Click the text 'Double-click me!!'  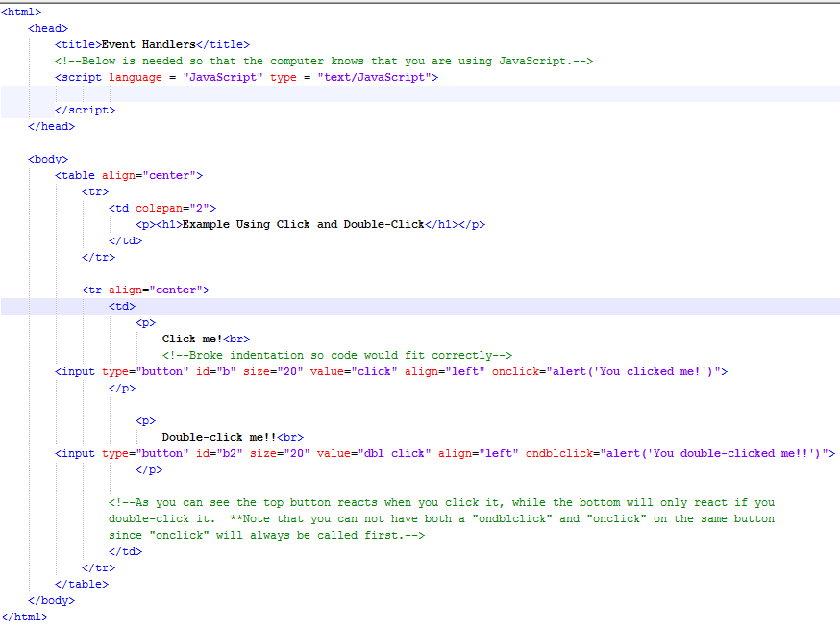(x=219, y=437)
